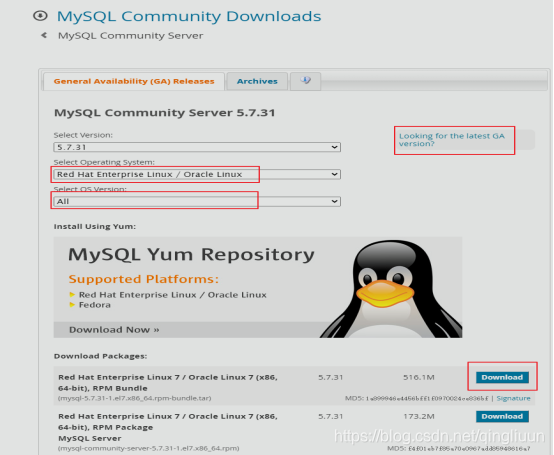Click the download circle icon beside page title
The image size is (554, 455).
coord(40,16)
